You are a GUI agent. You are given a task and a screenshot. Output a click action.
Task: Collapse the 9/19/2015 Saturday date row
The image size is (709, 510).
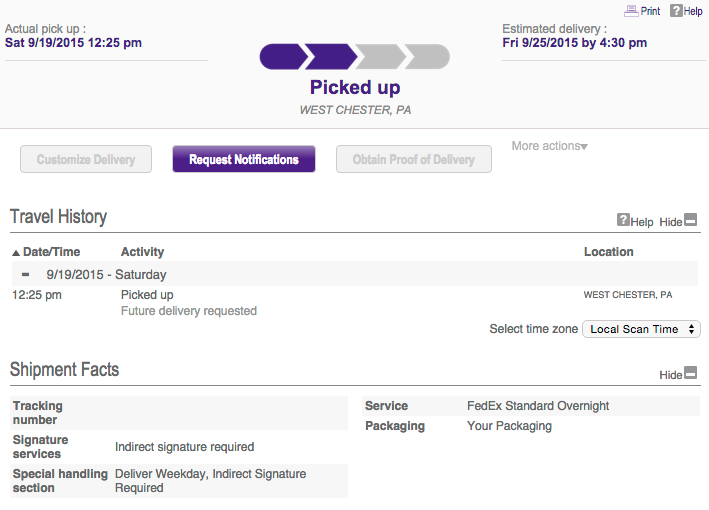coord(26,274)
